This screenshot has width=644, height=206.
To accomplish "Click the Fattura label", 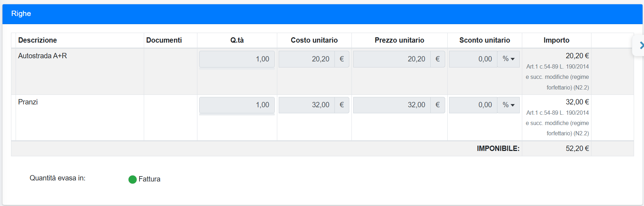I will (149, 179).
